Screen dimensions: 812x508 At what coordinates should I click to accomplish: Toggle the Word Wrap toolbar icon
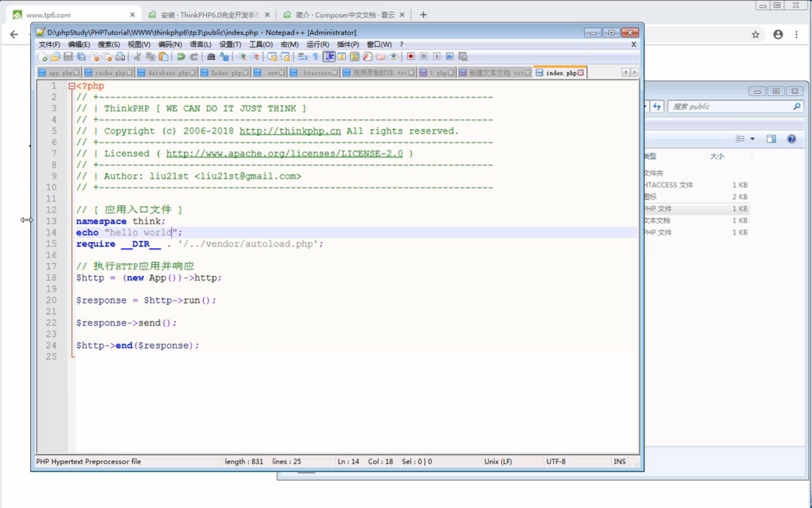click(303, 57)
